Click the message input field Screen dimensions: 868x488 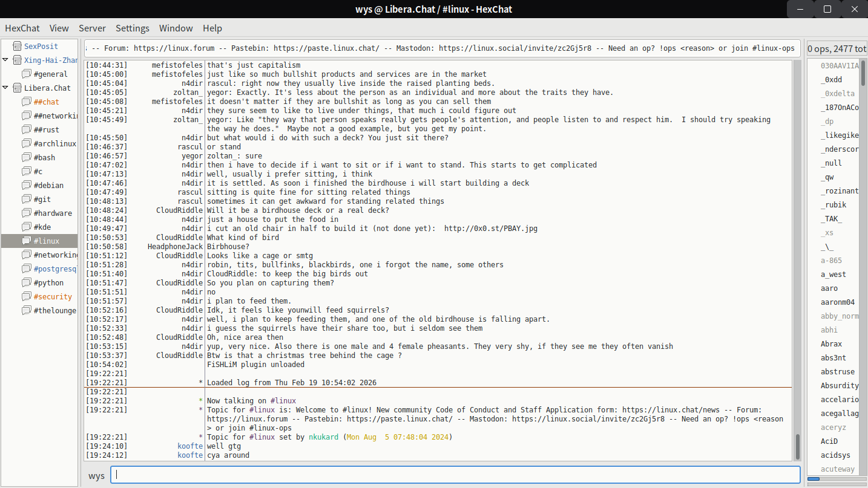455,475
